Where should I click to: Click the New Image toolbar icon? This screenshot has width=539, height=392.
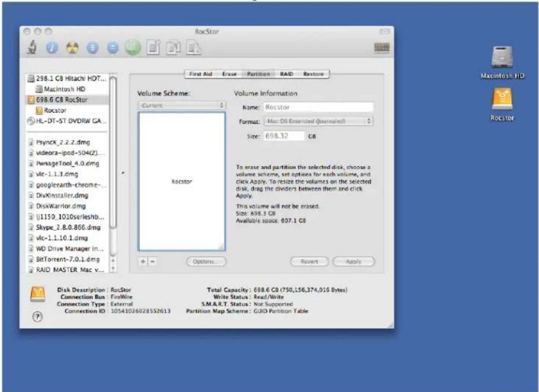coord(153,47)
